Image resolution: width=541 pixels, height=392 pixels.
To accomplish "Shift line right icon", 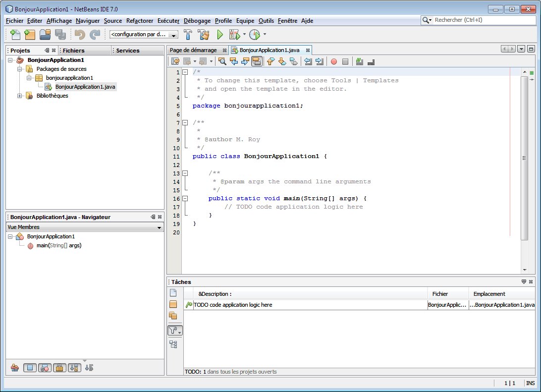I will tap(320, 61).
